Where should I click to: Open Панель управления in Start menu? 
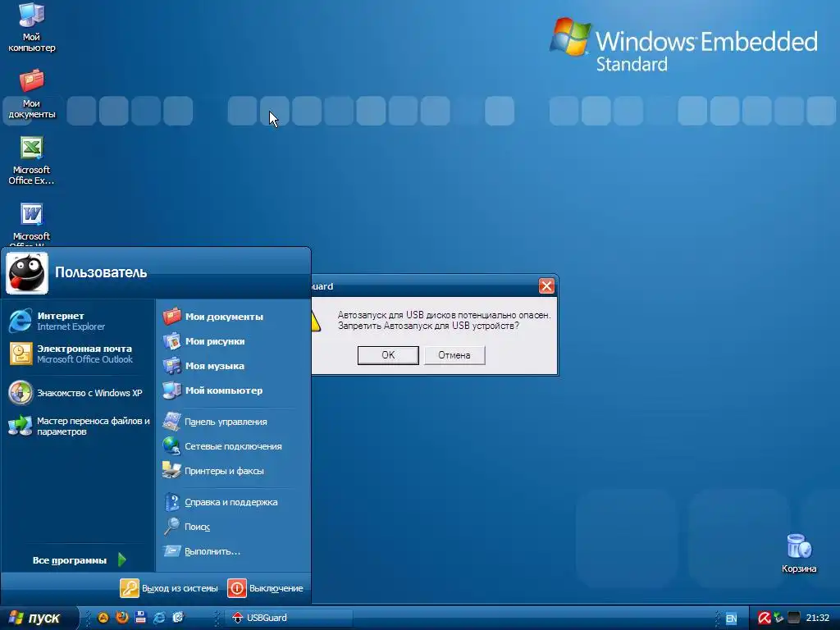pos(234,422)
